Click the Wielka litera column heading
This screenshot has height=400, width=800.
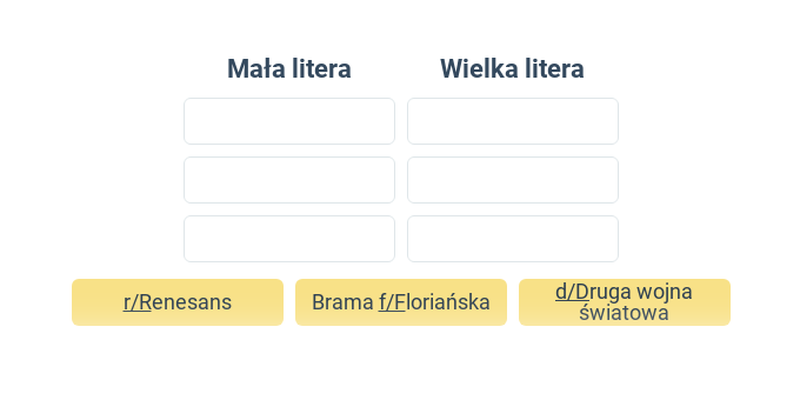point(512,68)
